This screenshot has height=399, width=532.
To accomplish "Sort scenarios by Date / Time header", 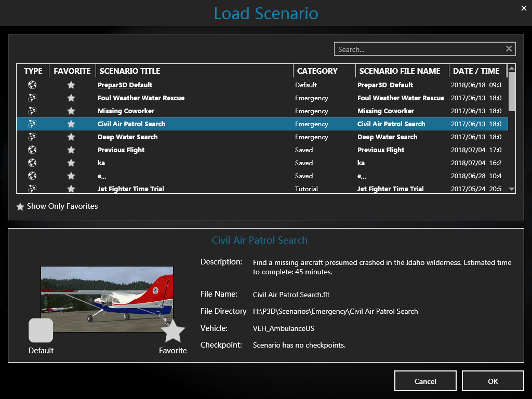I will (x=476, y=71).
